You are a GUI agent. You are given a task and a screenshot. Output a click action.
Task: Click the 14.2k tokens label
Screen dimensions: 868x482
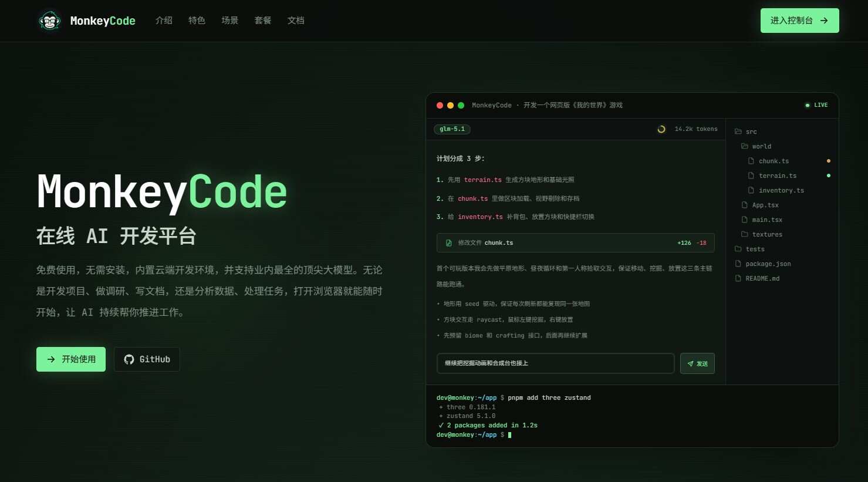point(696,129)
